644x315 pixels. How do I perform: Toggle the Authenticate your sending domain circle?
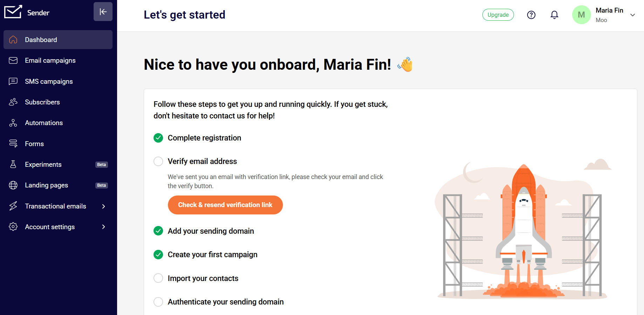pyautogui.click(x=158, y=302)
